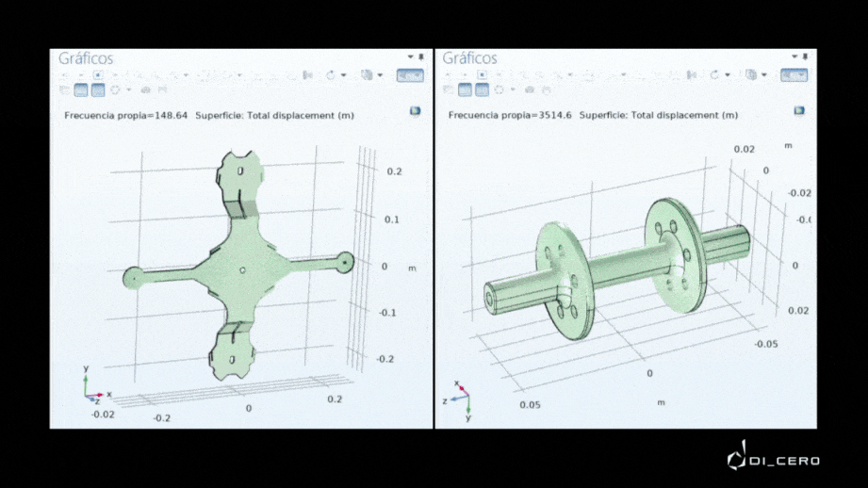Click the print icon in right Gráficos toolbar
This screenshot has width=868, height=488.
click(547, 89)
